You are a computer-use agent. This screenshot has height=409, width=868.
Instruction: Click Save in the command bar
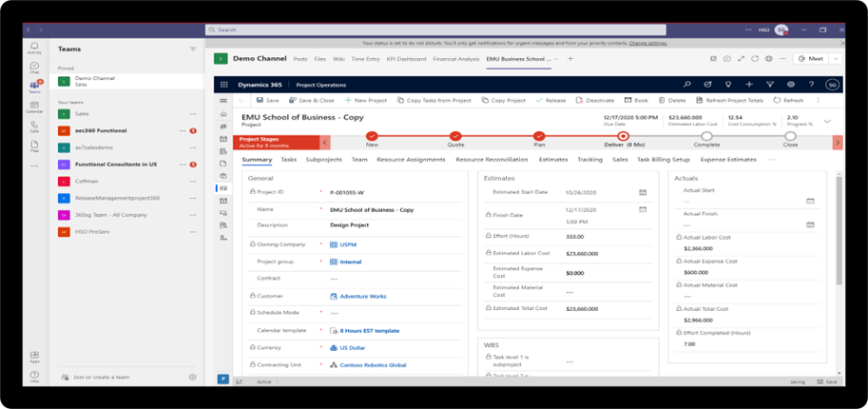pos(267,100)
